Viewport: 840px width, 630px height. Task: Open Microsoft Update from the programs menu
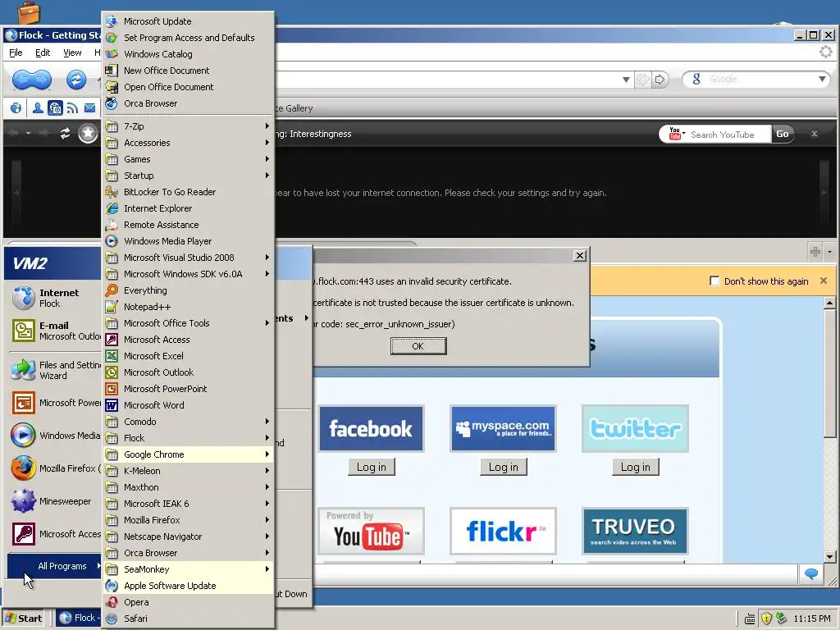(189, 21)
